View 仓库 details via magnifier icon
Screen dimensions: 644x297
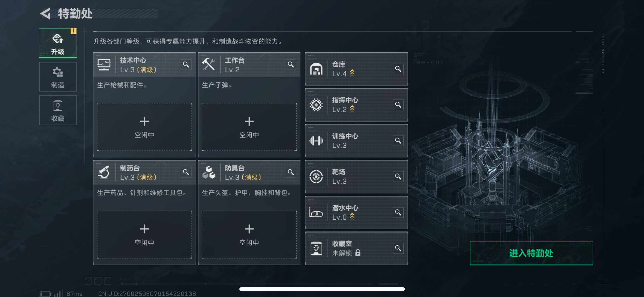pos(398,69)
